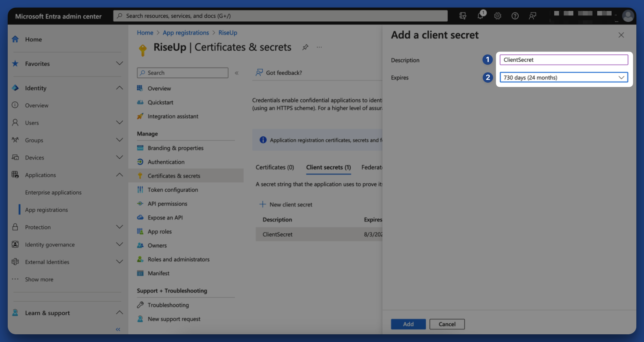Viewport: 644px width, 342px height.
Task: Expand the Identity governance section
Action: [x=119, y=244]
